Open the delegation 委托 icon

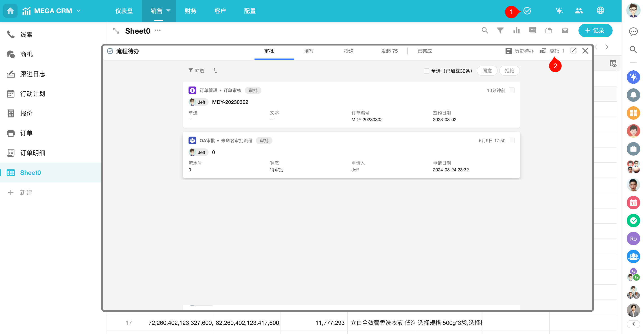pos(543,51)
